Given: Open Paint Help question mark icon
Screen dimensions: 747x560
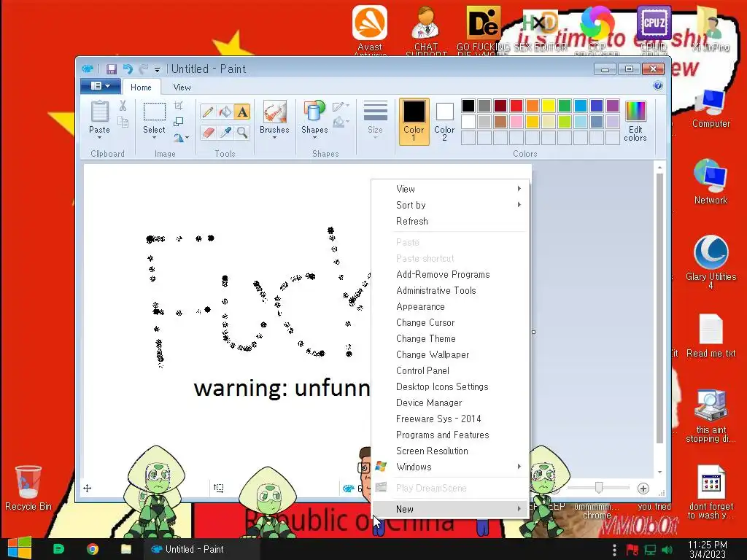Looking at the screenshot, I should [x=658, y=86].
